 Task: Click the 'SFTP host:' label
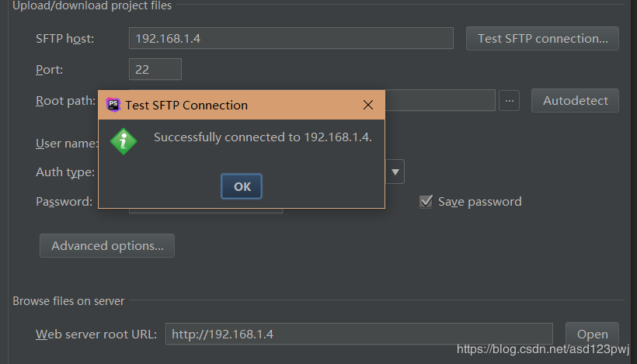click(x=64, y=38)
